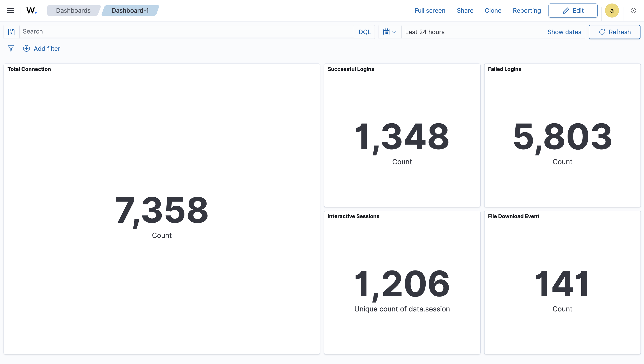The height and width of the screenshot is (364, 644).
Task: Toggle the query language to DQL
Action: click(x=364, y=32)
